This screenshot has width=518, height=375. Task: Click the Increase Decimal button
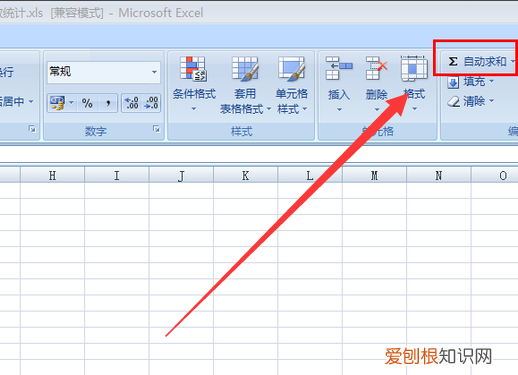(132, 103)
